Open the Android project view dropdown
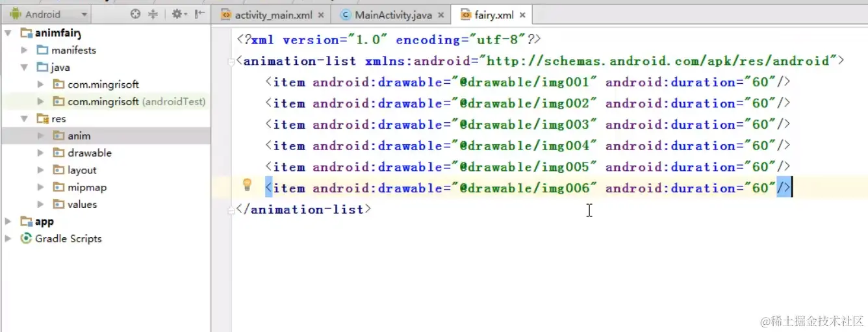 pos(49,14)
